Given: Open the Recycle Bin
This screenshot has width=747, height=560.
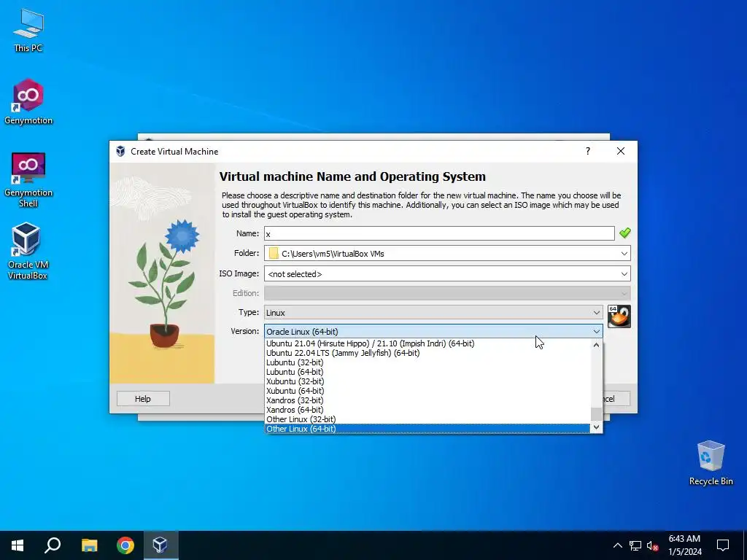Looking at the screenshot, I should (711, 463).
